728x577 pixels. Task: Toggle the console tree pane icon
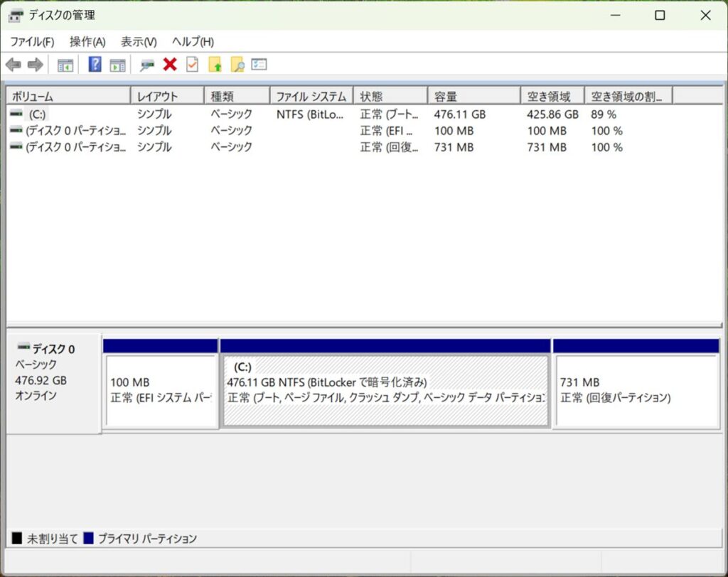[x=65, y=65]
